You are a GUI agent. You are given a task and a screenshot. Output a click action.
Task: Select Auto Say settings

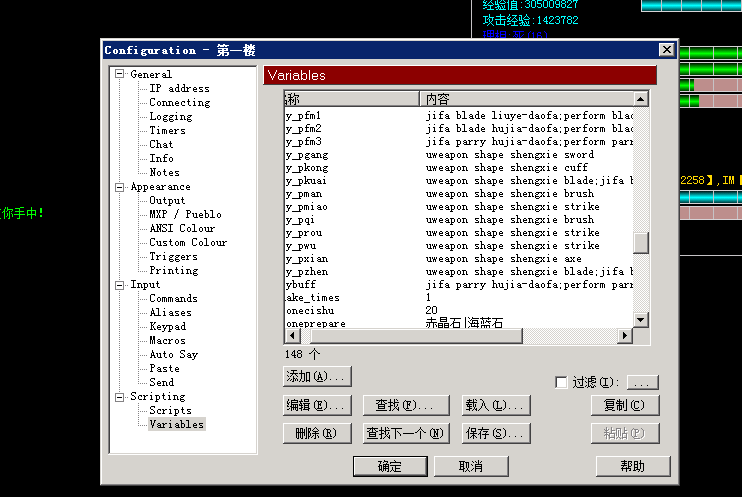point(174,355)
